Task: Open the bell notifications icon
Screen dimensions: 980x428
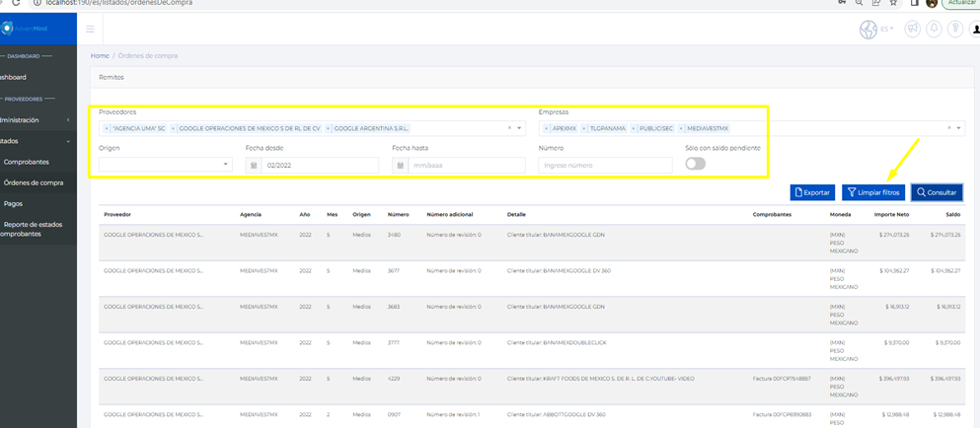Action: [x=934, y=30]
